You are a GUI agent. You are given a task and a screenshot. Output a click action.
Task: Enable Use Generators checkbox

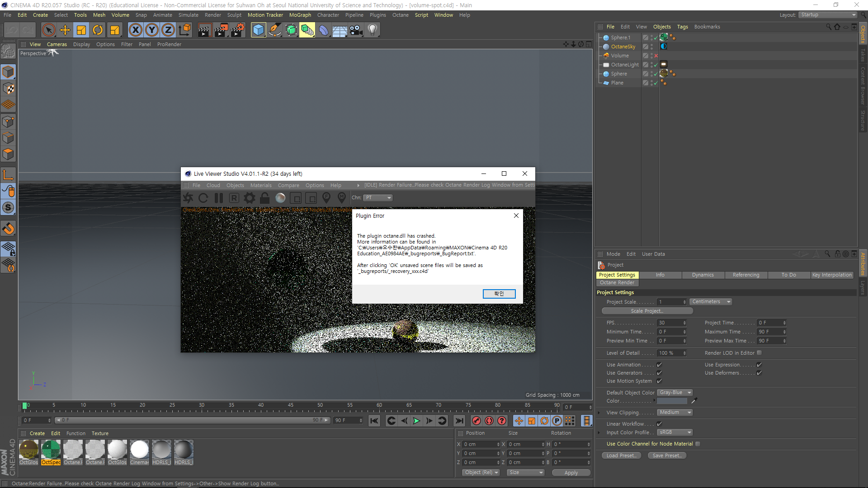coord(659,373)
